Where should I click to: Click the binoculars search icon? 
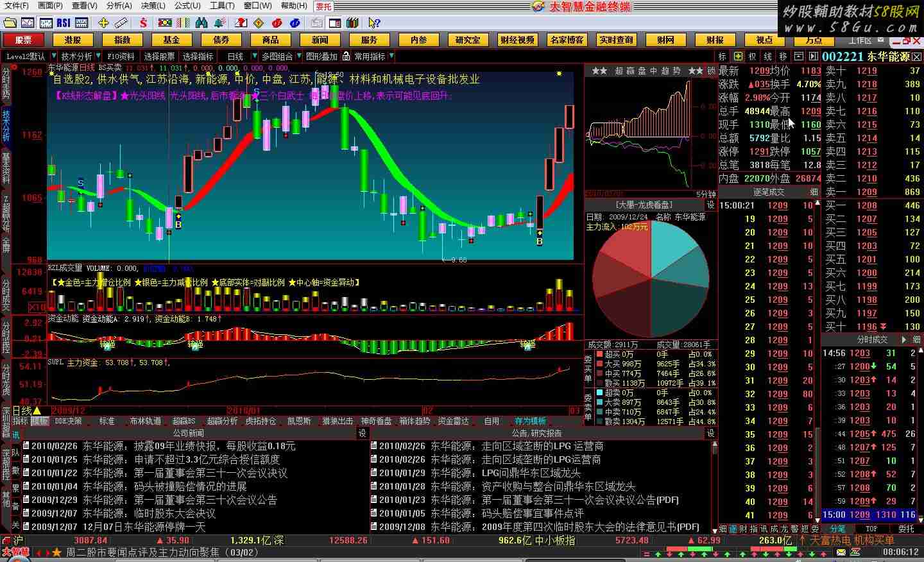tap(201, 23)
